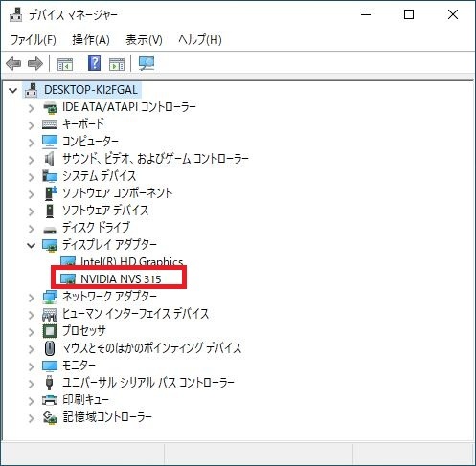The image size is (476, 466).
Task: Collapse the DESKTOP-KI2FGAL root node
Action: 12,90
